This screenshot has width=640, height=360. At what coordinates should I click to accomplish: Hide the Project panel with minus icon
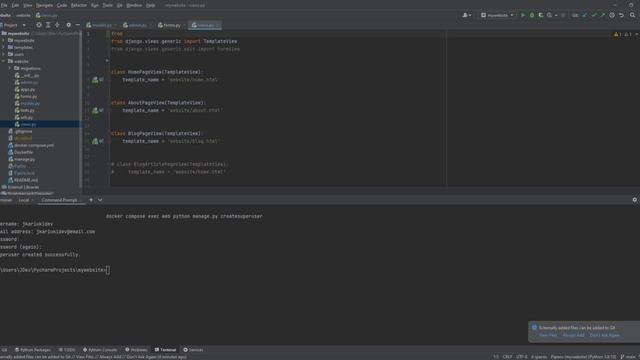coord(78,25)
